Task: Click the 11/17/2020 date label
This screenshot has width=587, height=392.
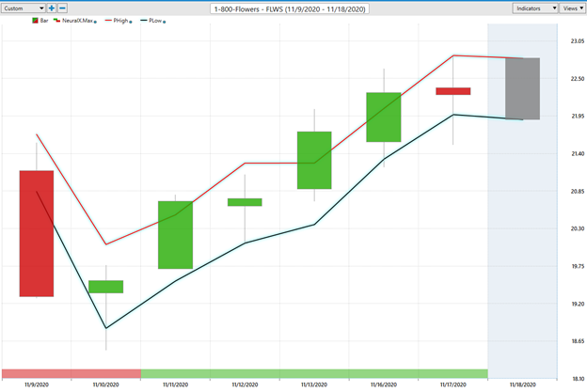Action: pyautogui.click(x=453, y=384)
